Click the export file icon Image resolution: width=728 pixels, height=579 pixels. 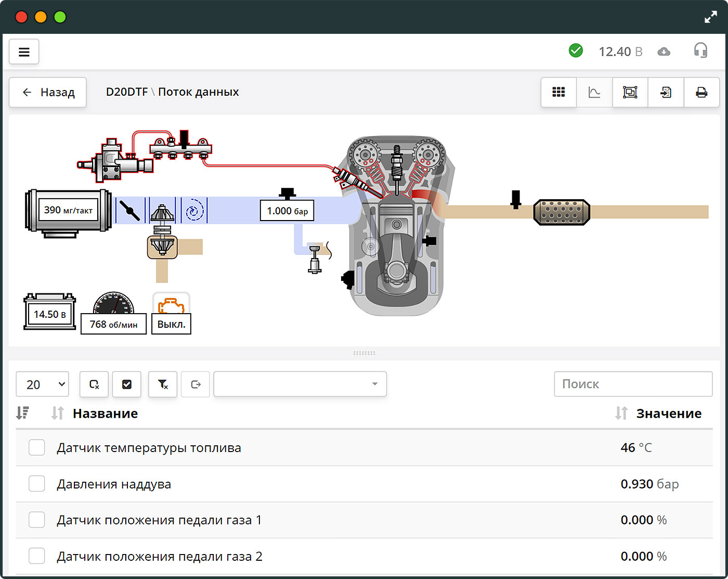666,92
